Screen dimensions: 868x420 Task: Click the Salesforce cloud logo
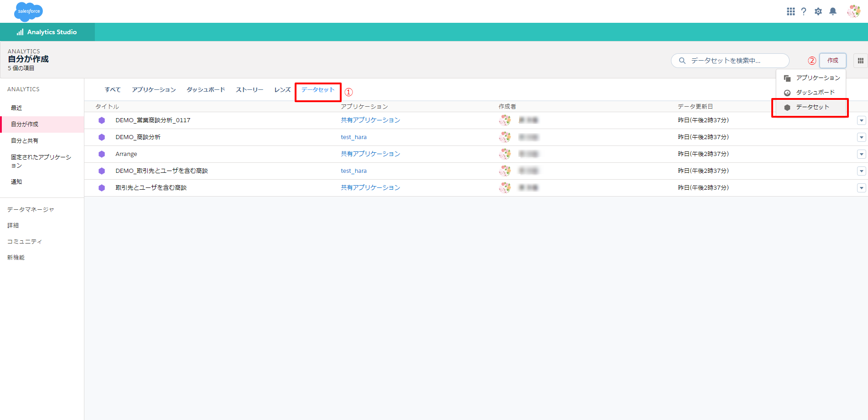pos(28,11)
